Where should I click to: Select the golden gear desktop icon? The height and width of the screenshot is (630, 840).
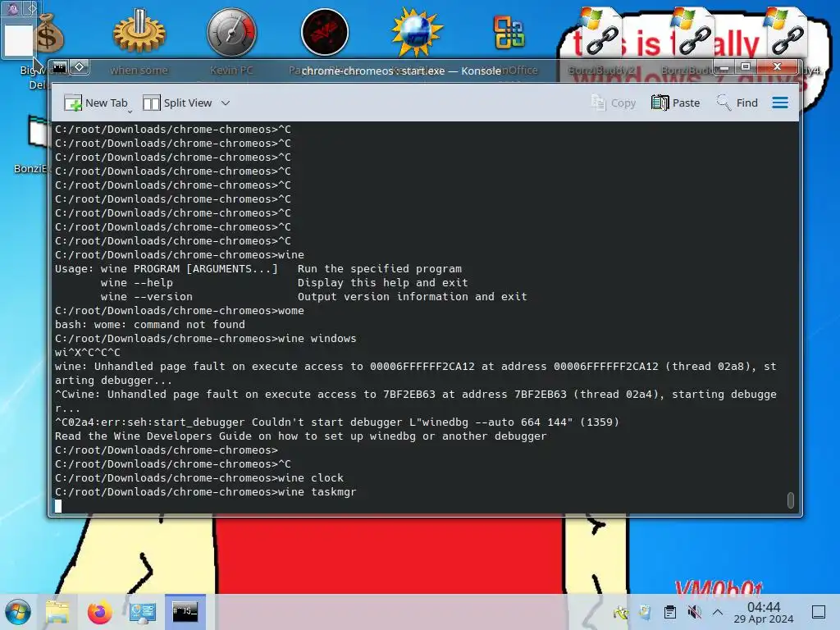(x=139, y=31)
